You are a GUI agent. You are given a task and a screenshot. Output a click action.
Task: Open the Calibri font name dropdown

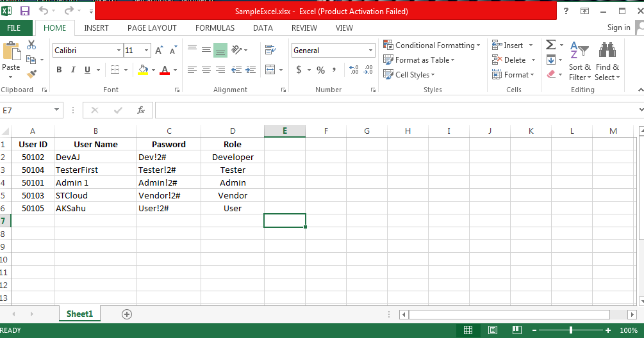[x=119, y=51]
